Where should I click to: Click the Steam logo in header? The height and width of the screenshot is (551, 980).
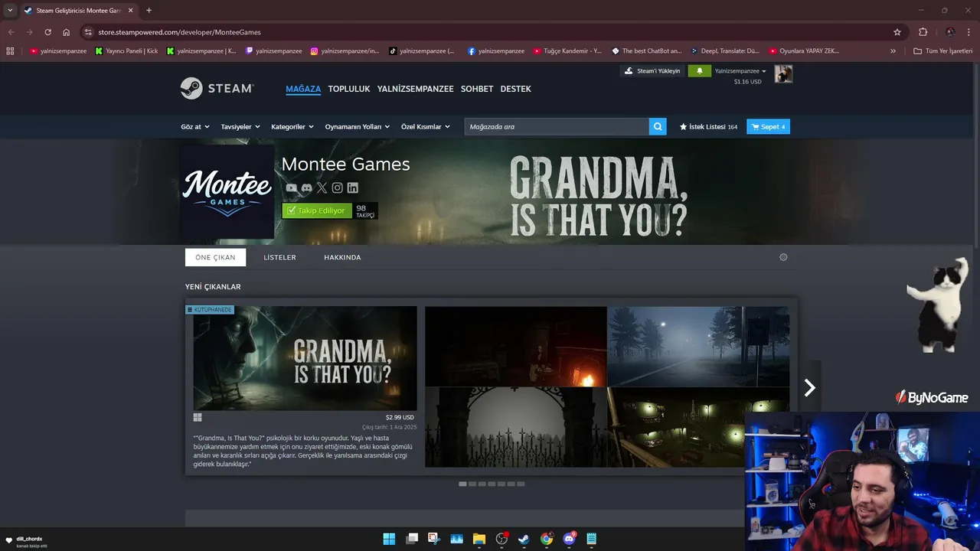tap(217, 88)
